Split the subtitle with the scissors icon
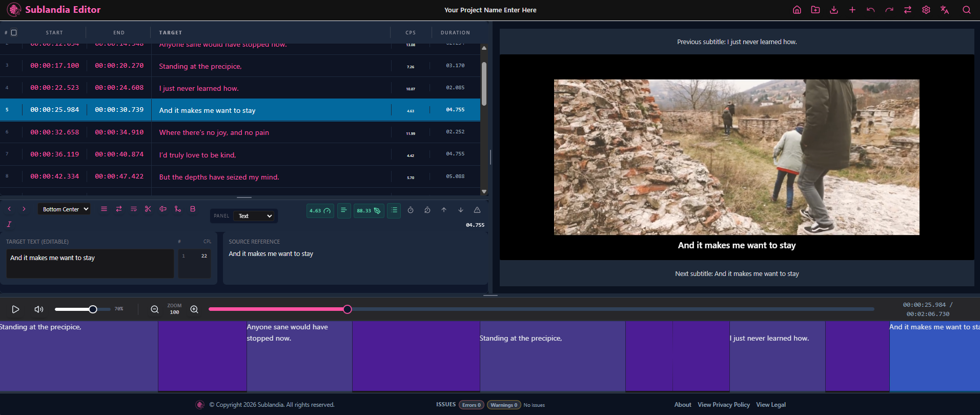This screenshot has width=980, height=415. 148,209
